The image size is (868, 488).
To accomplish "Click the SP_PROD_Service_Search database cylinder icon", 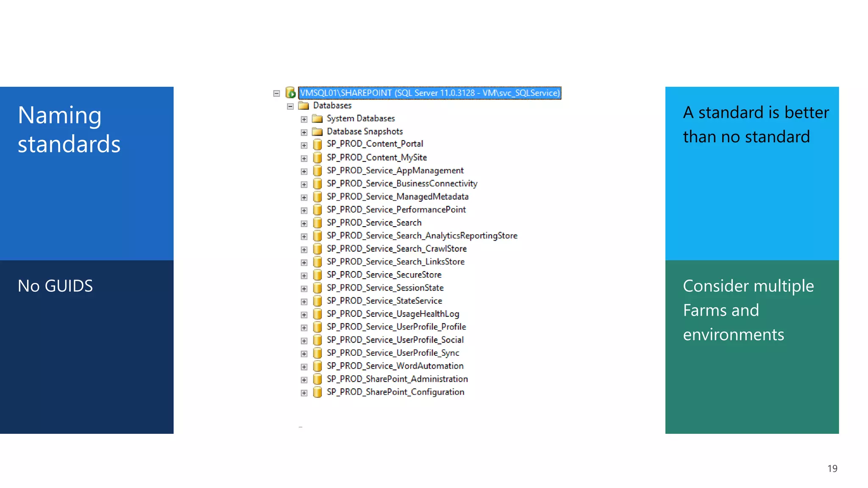I will tap(317, 223).
